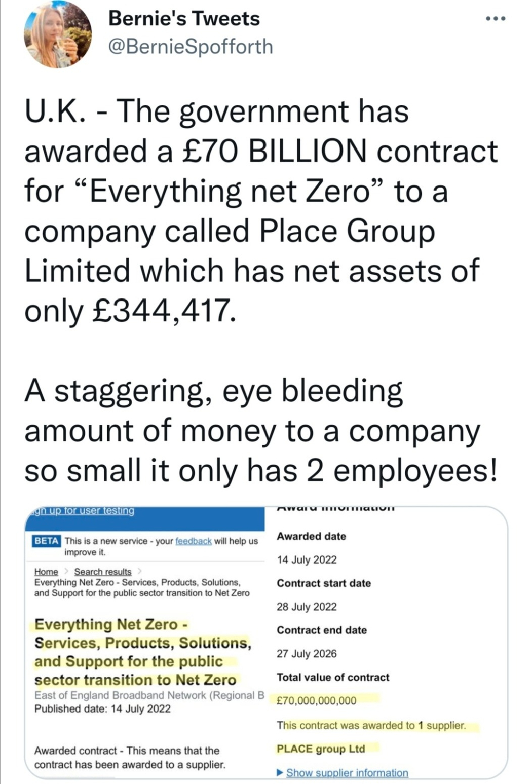Select the Everything Net Zero contract heading
532x784 pixels.
pyautogui.click(x=143, y=652)
